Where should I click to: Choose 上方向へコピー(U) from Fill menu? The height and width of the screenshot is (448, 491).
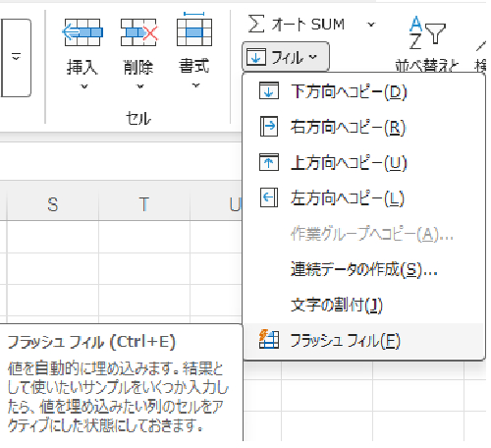(x=364, y=162)
